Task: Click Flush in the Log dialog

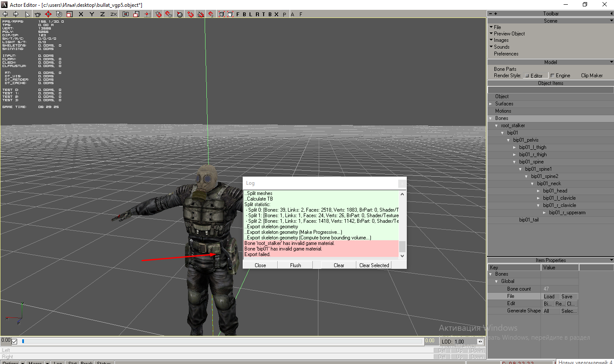Action: point(295,265)
